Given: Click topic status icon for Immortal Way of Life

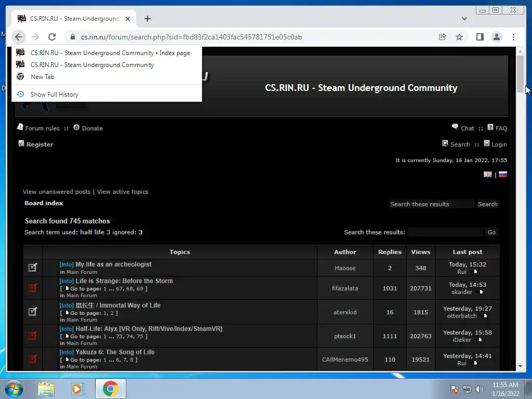Looking at the screenshot, I should click(33, 312).
